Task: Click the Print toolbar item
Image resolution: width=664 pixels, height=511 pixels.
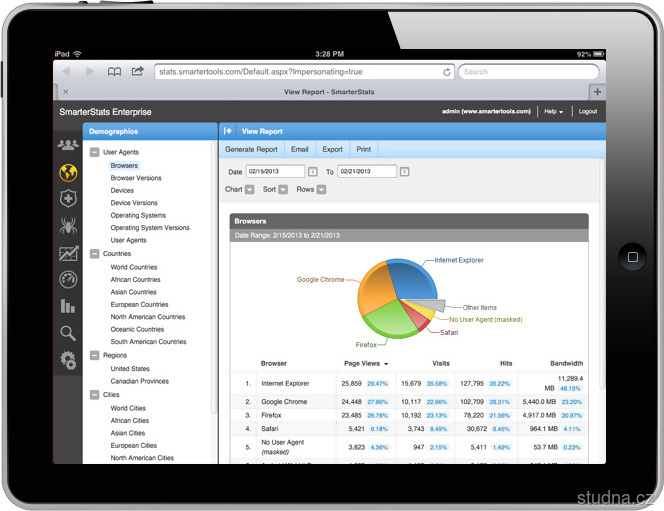Action: click(363, 149)
